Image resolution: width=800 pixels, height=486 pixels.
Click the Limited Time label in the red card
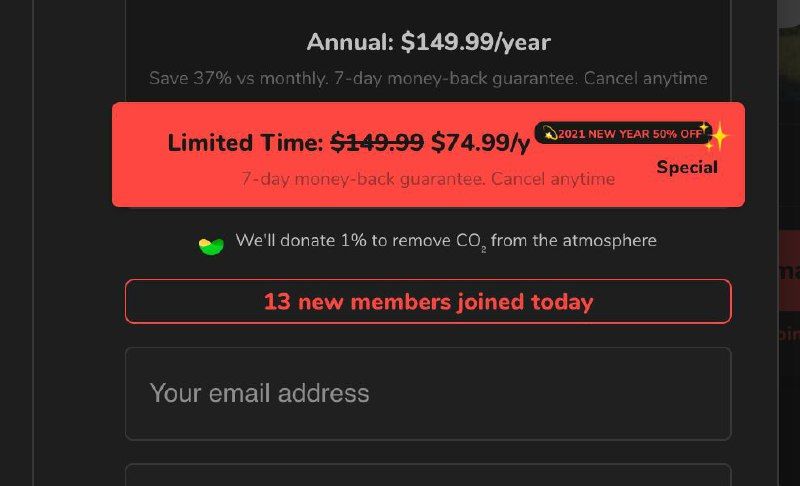tap(246, 143)
